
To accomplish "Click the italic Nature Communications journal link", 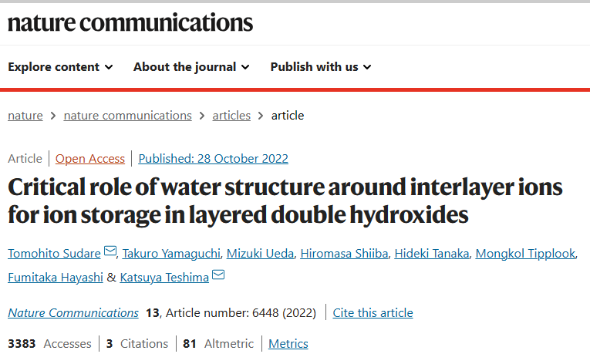I will coord(73,313).
